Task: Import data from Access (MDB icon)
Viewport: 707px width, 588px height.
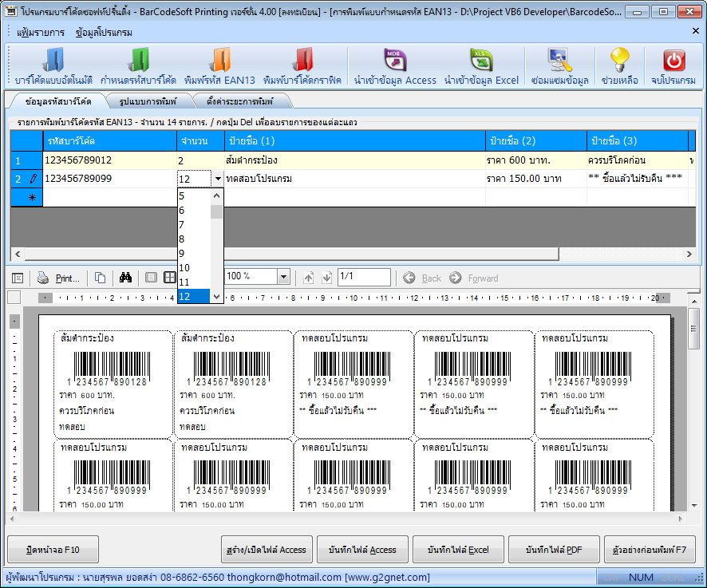Action: pos(395,66)
